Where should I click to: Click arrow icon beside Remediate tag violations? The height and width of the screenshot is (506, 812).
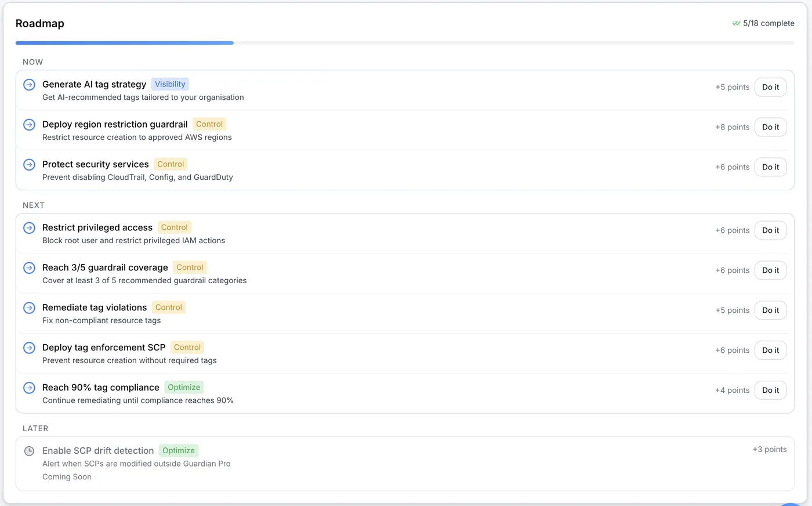(x=29, y=308)
